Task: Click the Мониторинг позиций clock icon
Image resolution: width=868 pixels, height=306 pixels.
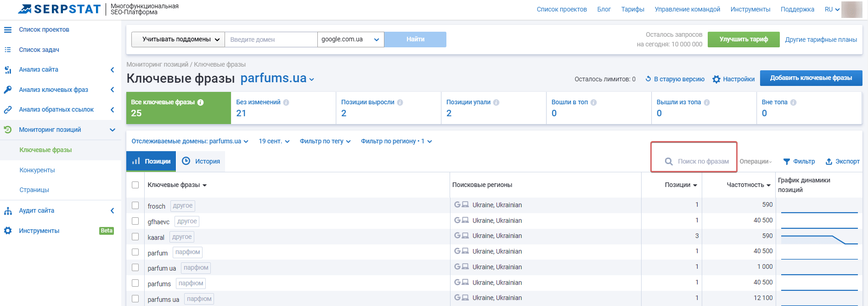Action: tap(8, 130)
